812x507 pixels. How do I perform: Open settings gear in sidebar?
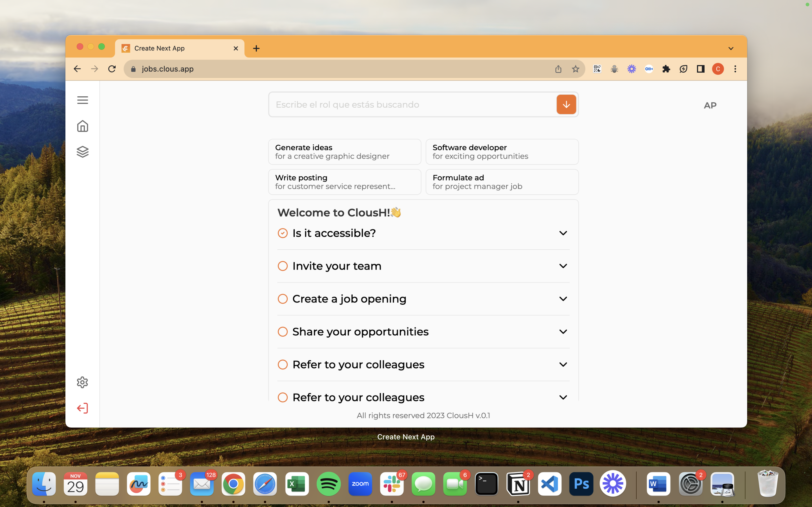[x=83, y=382]
